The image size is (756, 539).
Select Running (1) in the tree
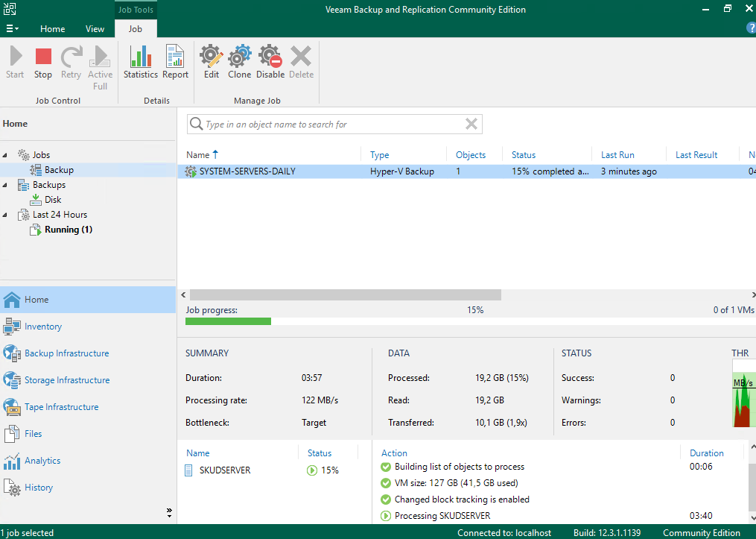pos(68,230)
